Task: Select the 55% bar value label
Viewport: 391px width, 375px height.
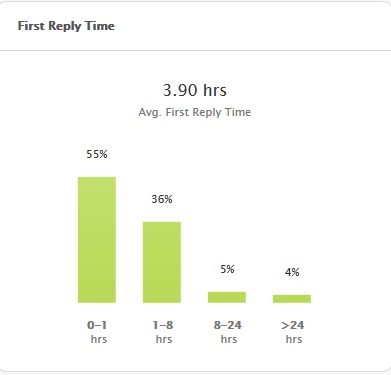Action: [97, 154]
